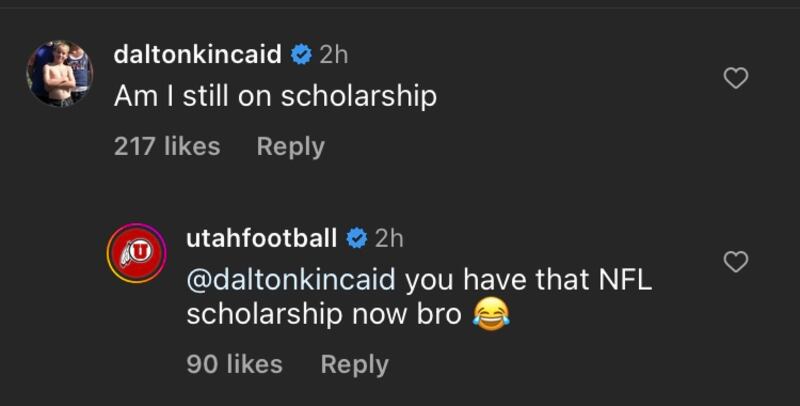Reply to the utahfootball comment

354,365
